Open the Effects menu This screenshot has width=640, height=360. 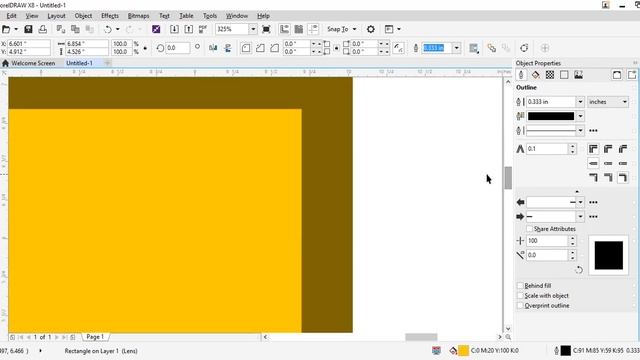pyautogui.click(x=110, y=16)
